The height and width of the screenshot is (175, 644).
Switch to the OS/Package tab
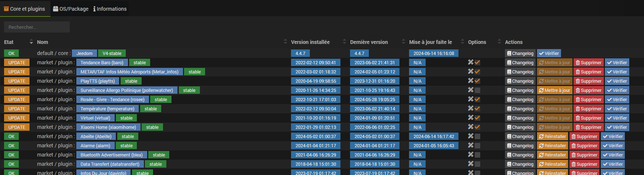tap(71, 9)
